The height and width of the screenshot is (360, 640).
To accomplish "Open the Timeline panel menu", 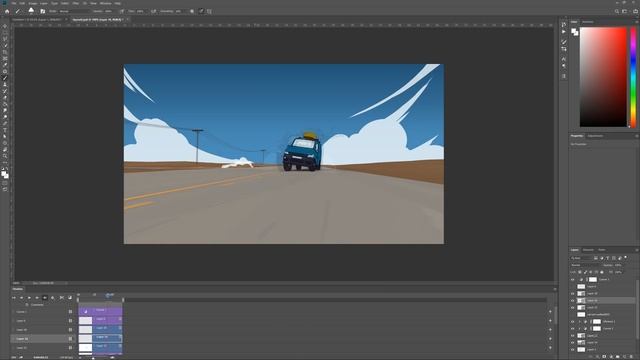I will tap(555, 289).
